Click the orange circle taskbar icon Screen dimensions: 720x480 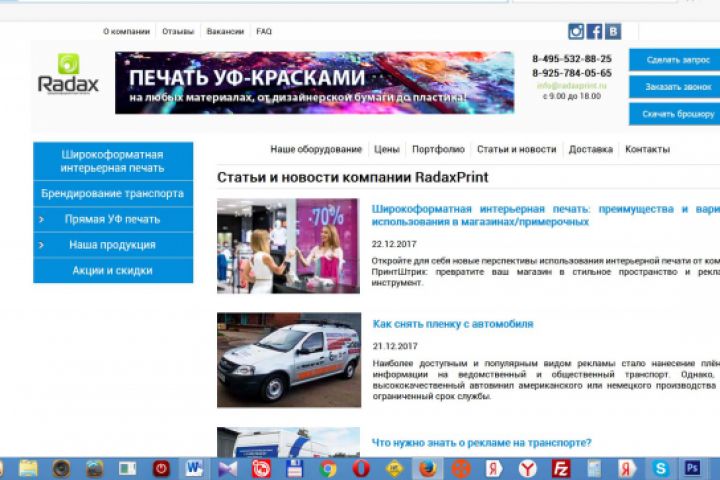tap(461, 469)
